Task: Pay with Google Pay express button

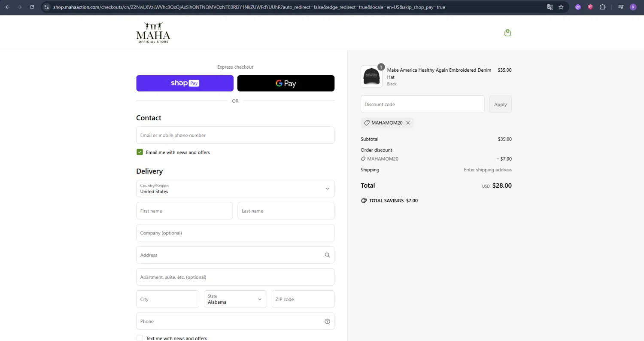Action: click(286, 83)
